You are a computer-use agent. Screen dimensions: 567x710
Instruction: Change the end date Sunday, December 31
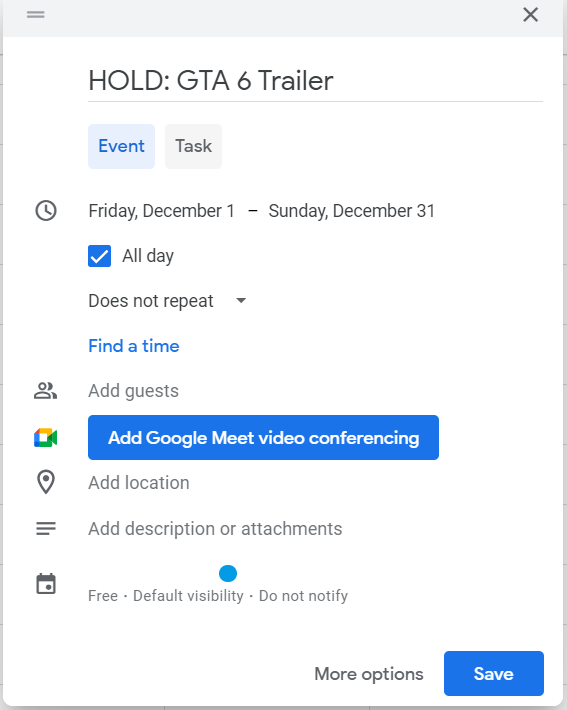(x=352, y=211)
